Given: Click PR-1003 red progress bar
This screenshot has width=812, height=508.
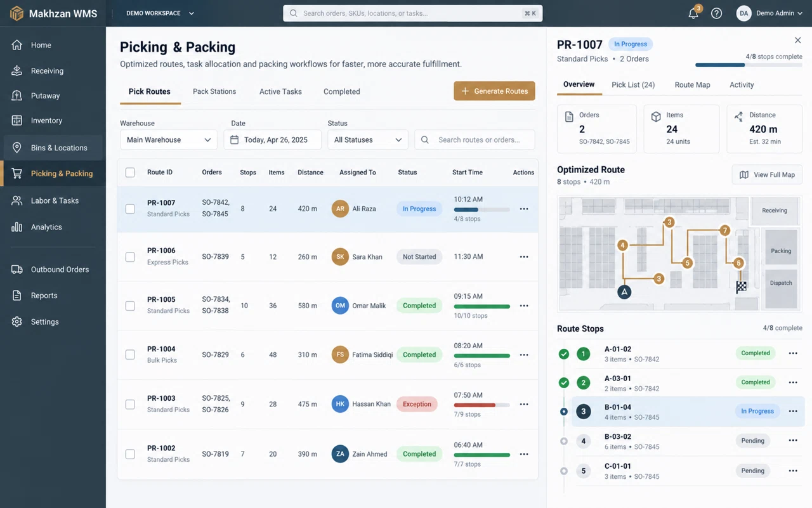Looking at the screenshot, I should pyautogui.click(x=482, y=405).
